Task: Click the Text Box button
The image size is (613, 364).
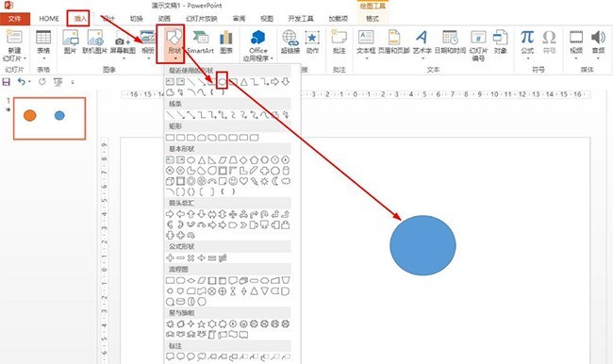Action: 366,43
